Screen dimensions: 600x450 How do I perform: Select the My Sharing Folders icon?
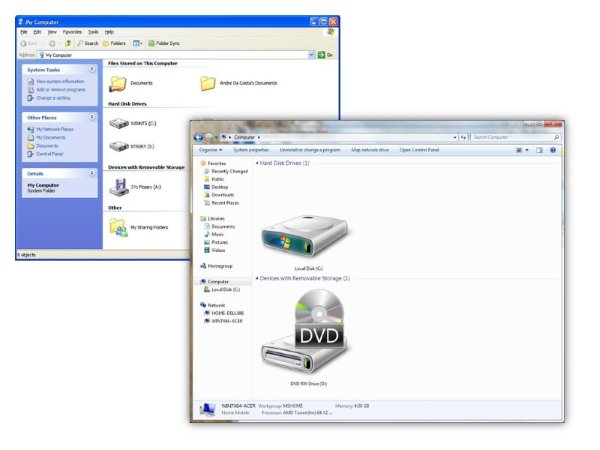click(118, 228)
